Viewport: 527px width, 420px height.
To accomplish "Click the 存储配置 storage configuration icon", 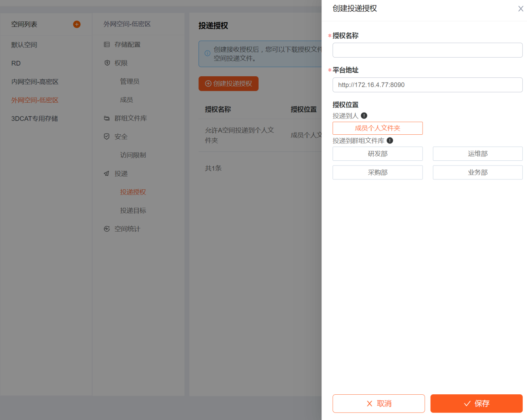I will click(107, 45).
